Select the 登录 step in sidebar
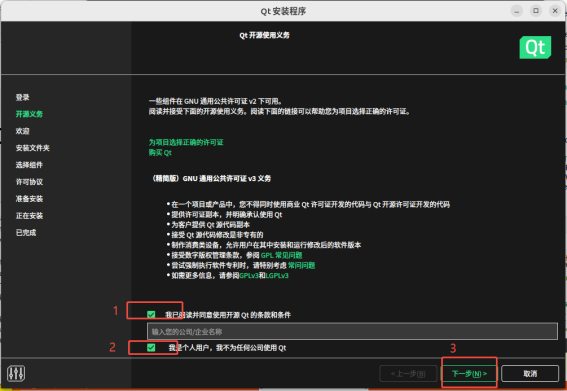This screenshot has width=567, height=391. tap(22, 97)
